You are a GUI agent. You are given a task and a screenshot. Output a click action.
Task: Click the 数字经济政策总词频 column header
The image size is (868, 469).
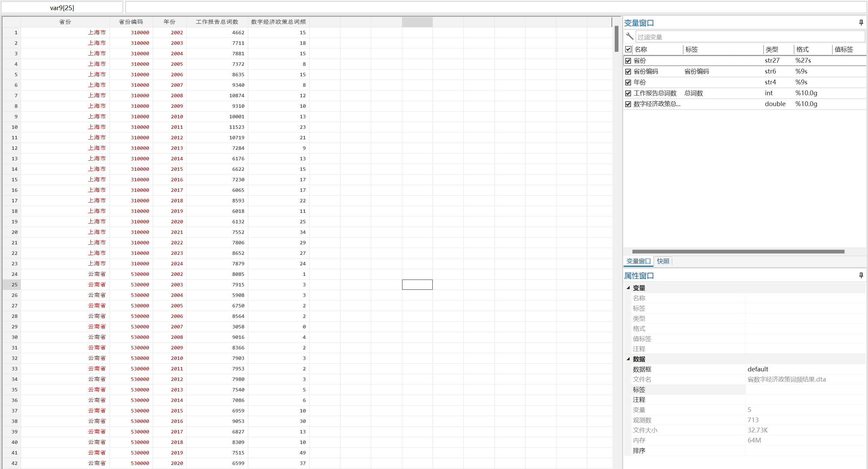278,22
